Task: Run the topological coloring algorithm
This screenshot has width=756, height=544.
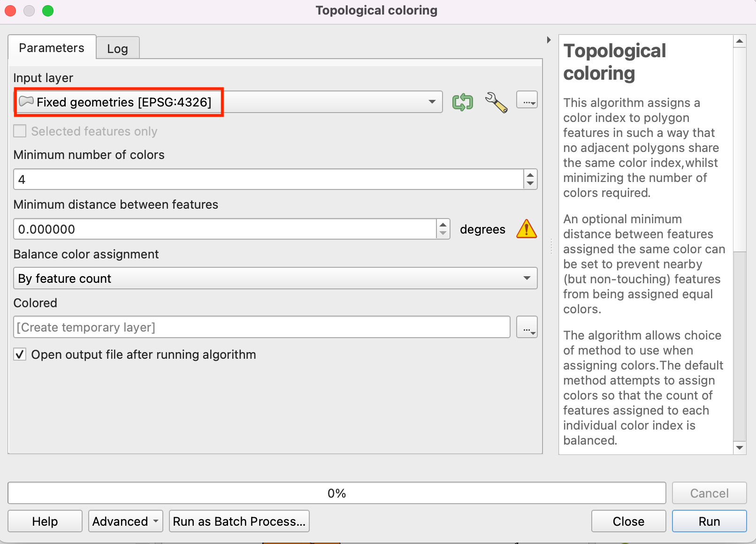Action: [x=709, y=521]
